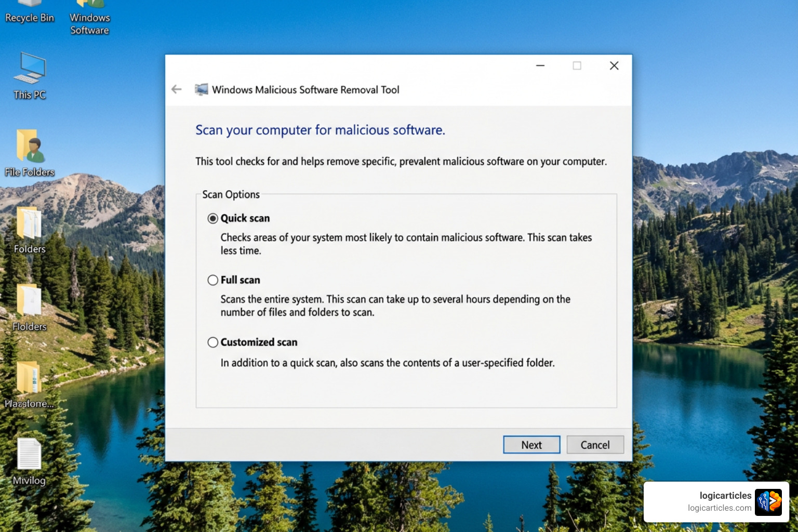Select the This PC desktop icon

(x=30, y=76)
